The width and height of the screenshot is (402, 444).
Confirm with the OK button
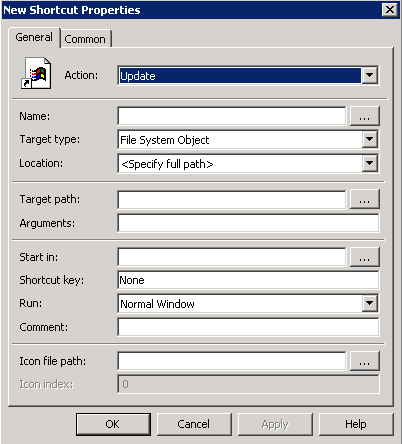(x=113, y=424)
